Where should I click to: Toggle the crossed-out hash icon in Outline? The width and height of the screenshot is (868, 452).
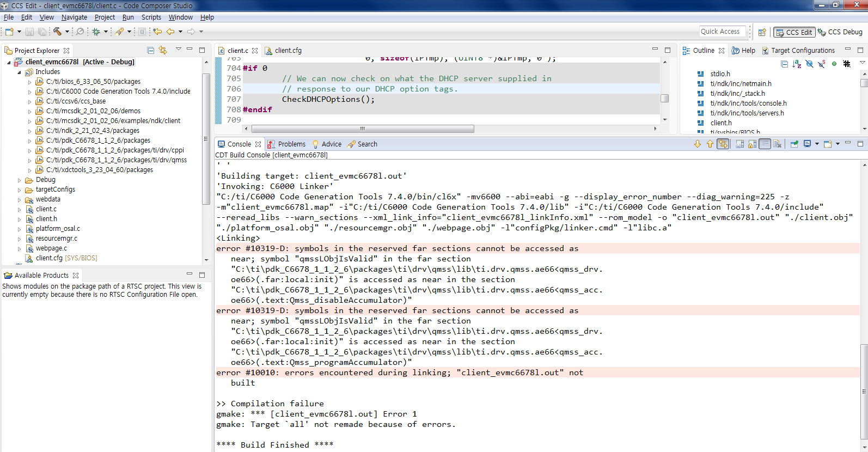coord(847,64)
